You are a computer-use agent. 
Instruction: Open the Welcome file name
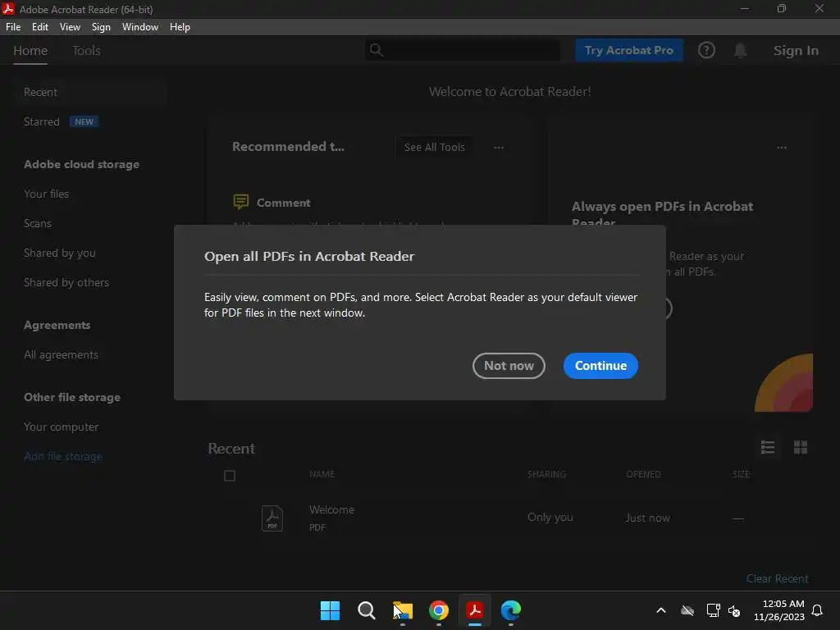(x=331, y=509)
